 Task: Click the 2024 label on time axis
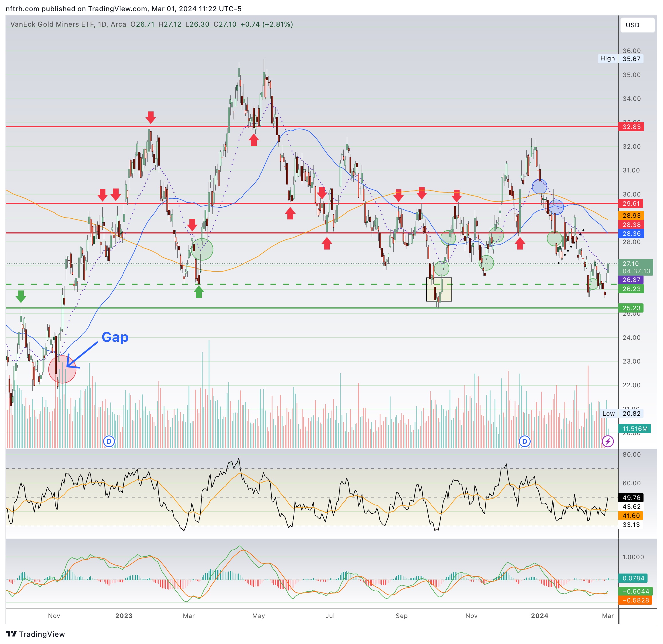click(539, 616)
